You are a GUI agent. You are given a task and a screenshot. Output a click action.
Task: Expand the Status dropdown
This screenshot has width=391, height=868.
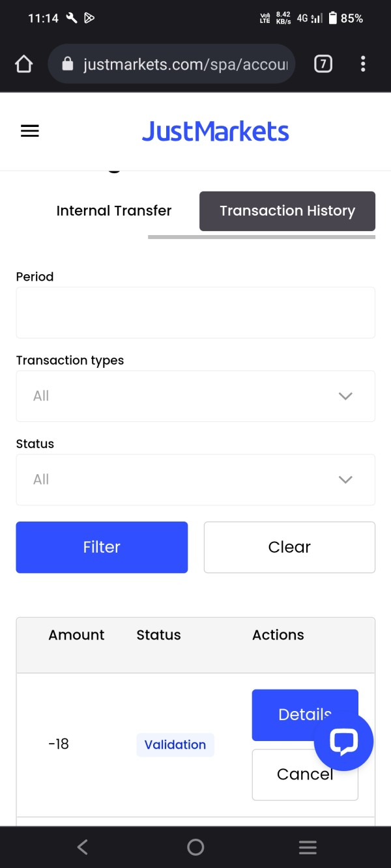click(195, 479)
